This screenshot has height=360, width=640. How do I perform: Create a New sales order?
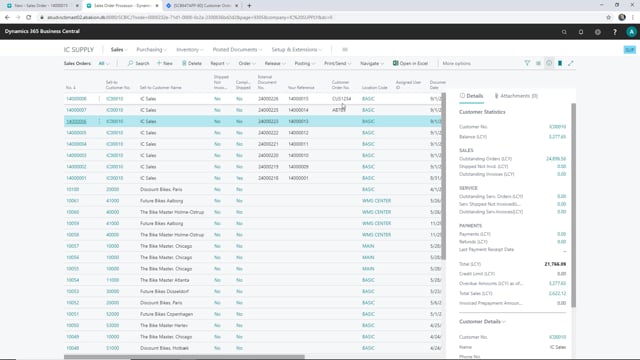(165, 63)
